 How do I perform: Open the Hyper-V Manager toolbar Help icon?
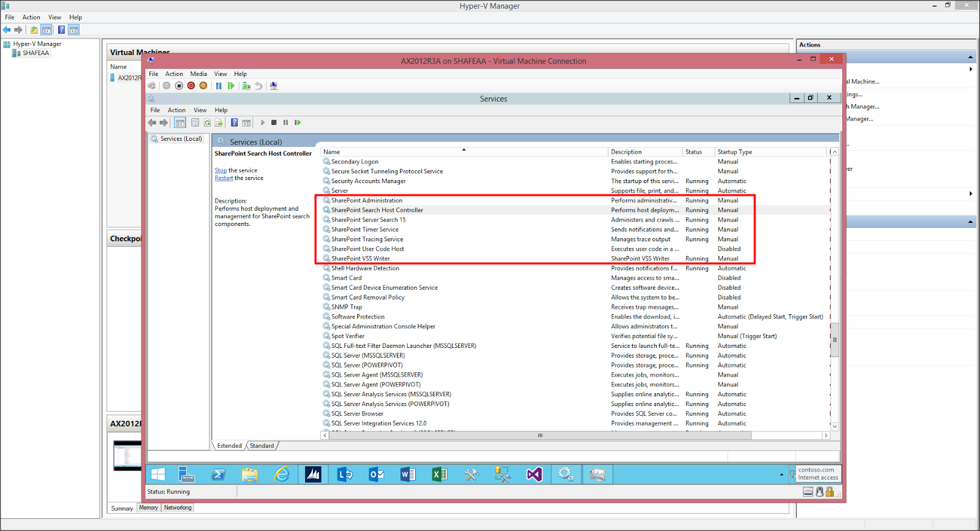click(x=61, y=29)
